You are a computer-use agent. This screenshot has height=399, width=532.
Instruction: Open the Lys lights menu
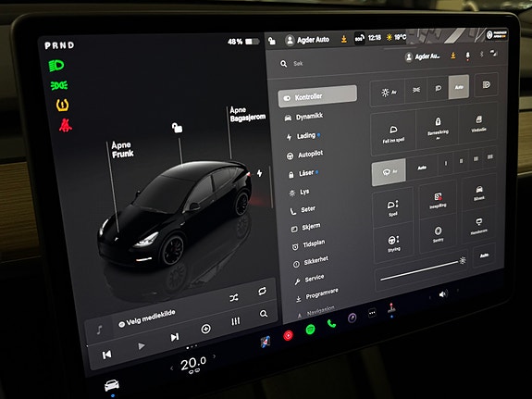(x=299, y=193)
